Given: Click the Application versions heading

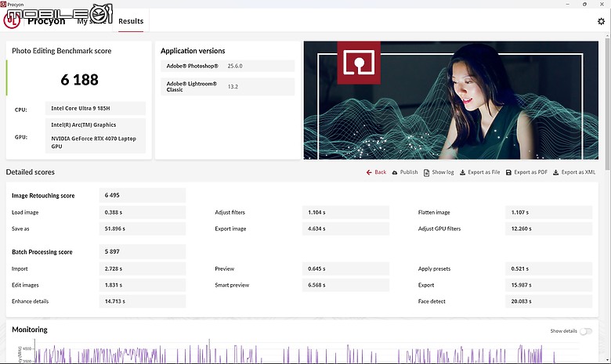Looking at the screenshot, I should 193,51.
